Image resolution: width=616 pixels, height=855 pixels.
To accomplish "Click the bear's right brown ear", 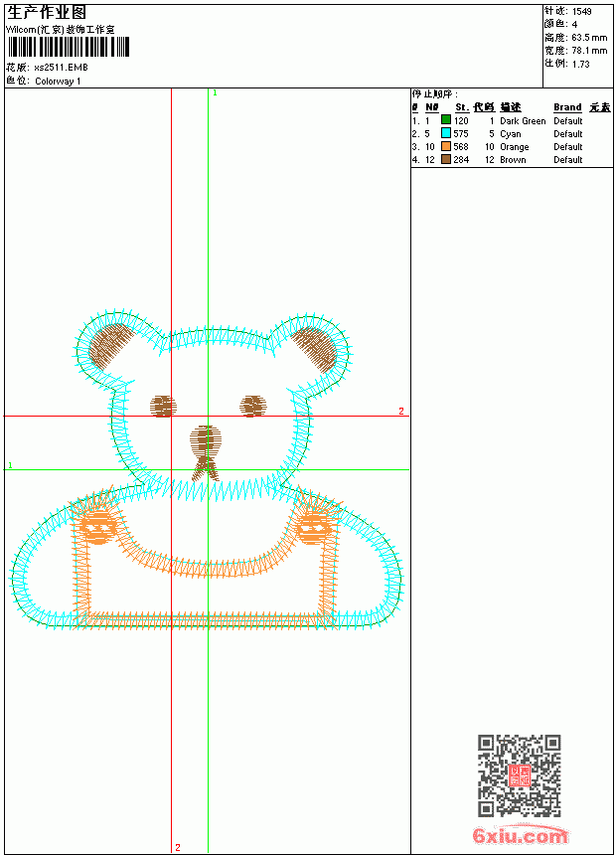I will (x=316, y=350).
